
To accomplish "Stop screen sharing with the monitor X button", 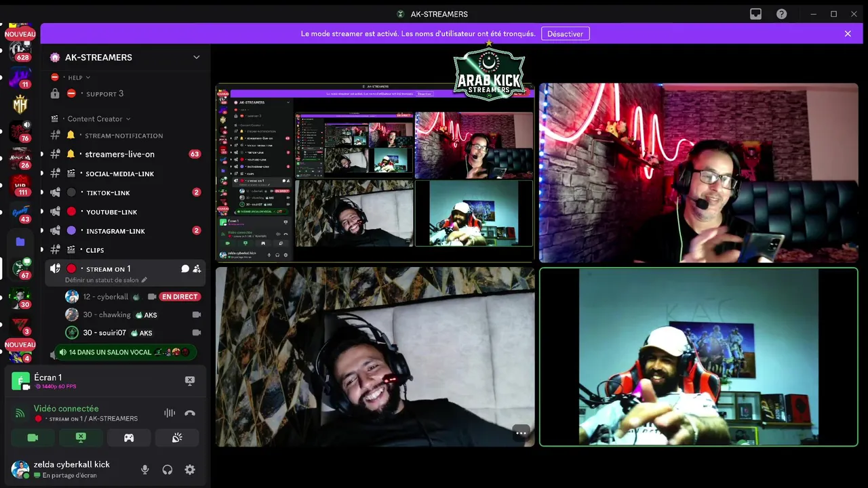I will coord(81,438).
